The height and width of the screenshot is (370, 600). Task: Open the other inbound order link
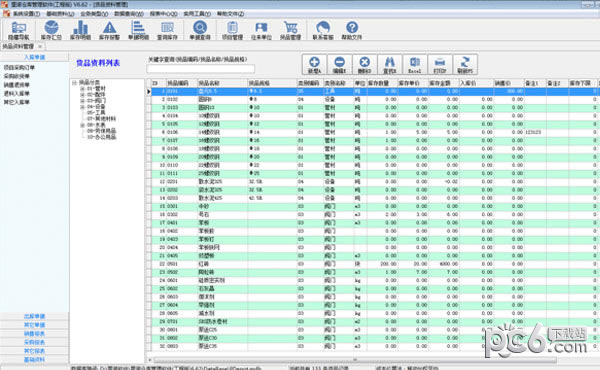(x=16, y=102)
